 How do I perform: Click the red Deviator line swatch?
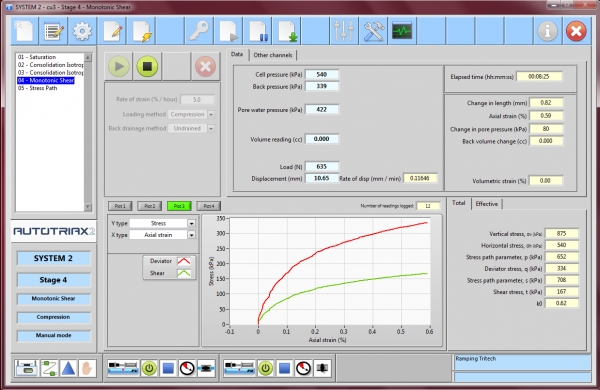click(x=184, y=261)
